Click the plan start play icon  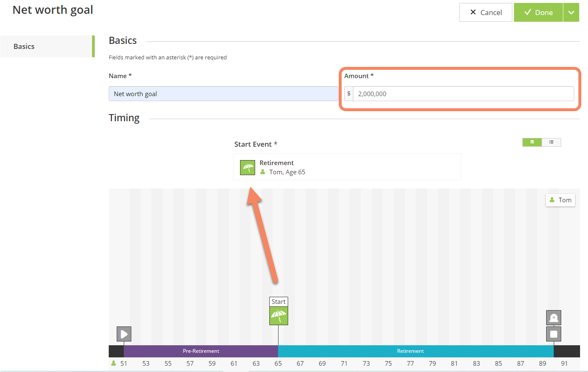(124, 334)
